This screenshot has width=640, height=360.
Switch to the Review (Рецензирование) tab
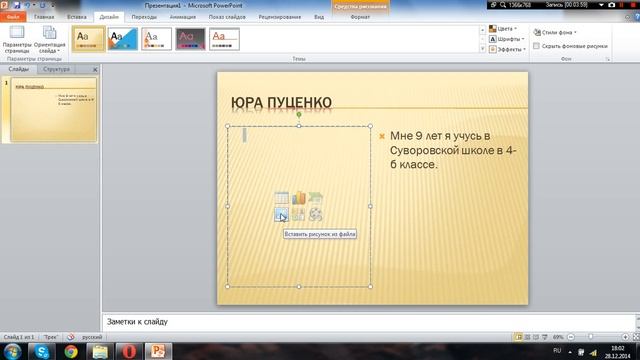[280, 17]
